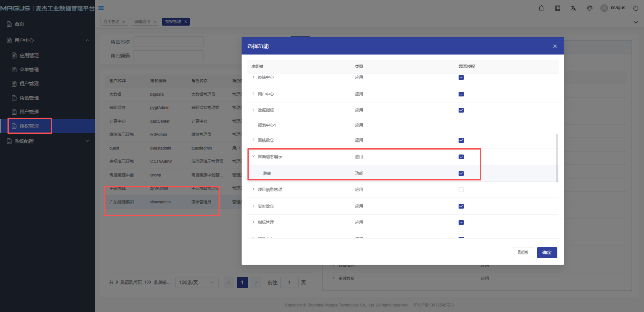Collapse the 首面组态展示 tree node
644x312 pixels.
tap(253, 157)
